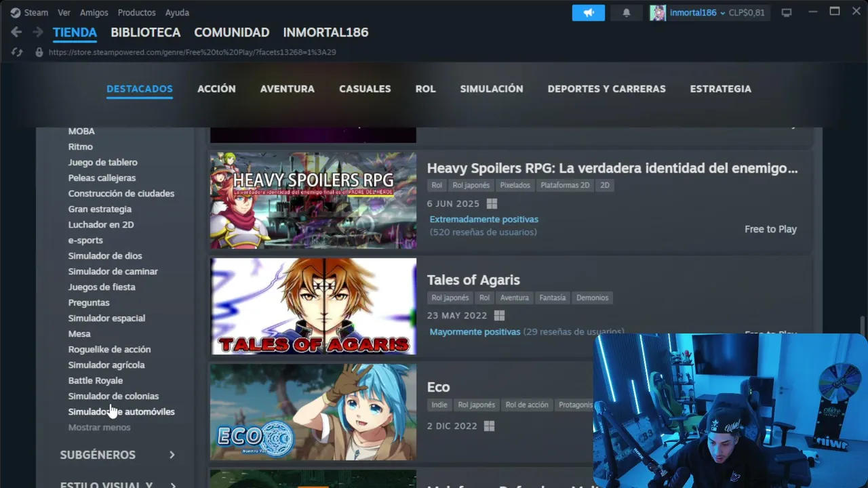Click Windows icon beside 23 MAY 2022
Image resolution: width=868 pixels, height=488 pixels.
tap(500, 315)
